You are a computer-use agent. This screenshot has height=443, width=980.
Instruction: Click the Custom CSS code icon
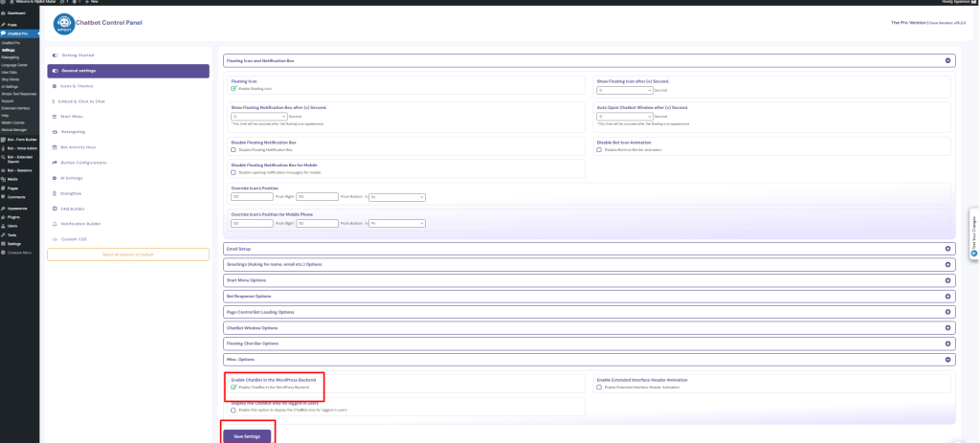(55, 238)
